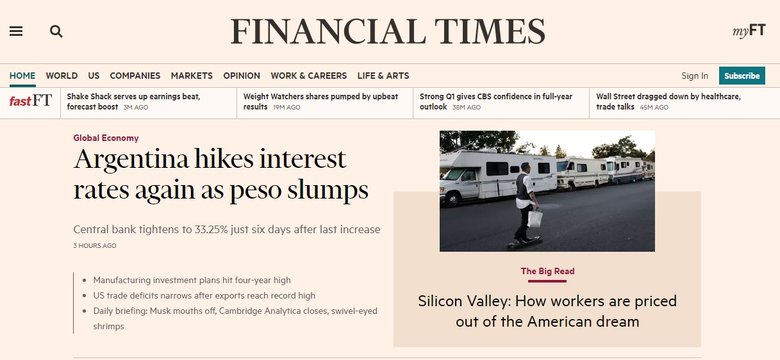Click the RV street photo thumbnail
The image size is (780, 360).
(547, 191)
